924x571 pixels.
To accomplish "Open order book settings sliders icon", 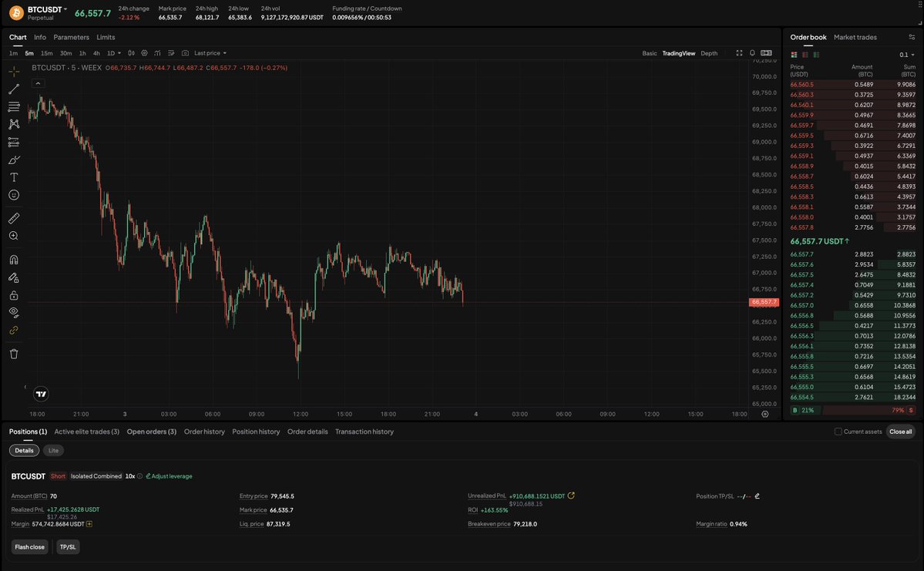I will point(912,37).
